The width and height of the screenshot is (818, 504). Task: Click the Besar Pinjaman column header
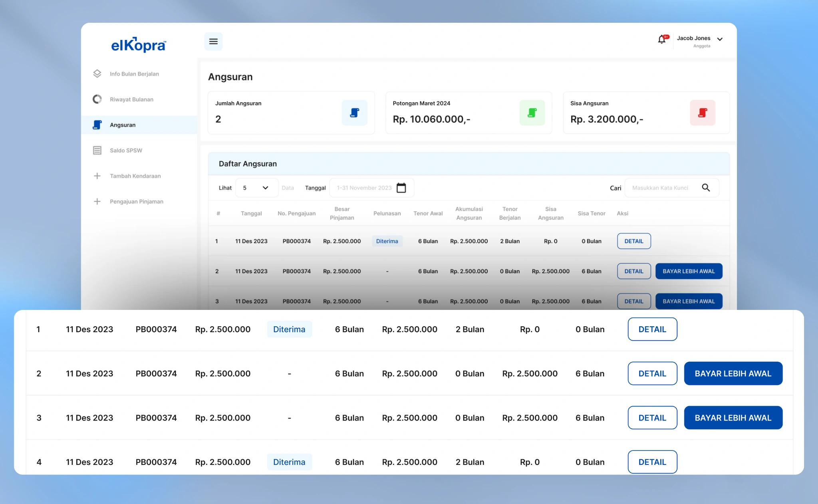(342, 214)
